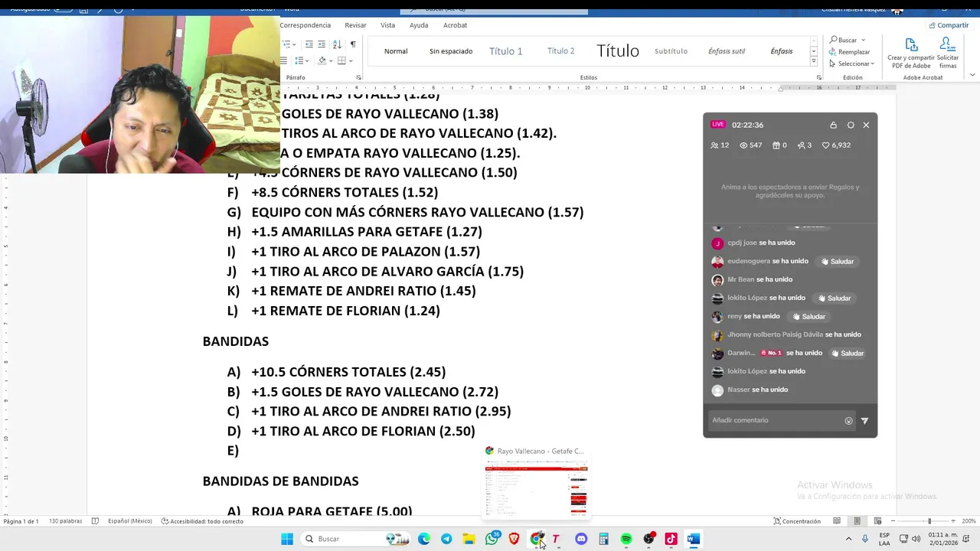Screen dimensions: 980x551
Task: Click the Accesibilidad: todo correcto status
Action: (202, 521)
